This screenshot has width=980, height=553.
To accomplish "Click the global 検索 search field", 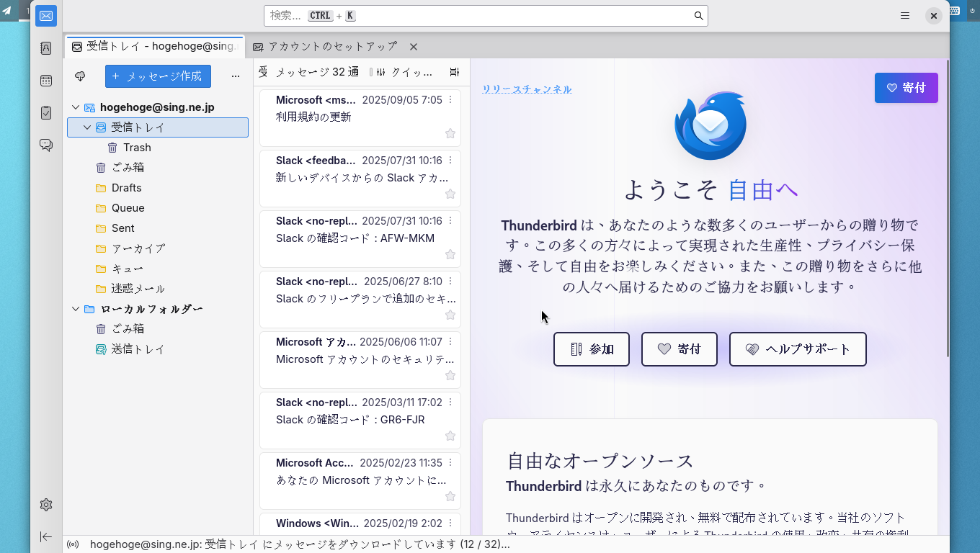I will point(486,16).
